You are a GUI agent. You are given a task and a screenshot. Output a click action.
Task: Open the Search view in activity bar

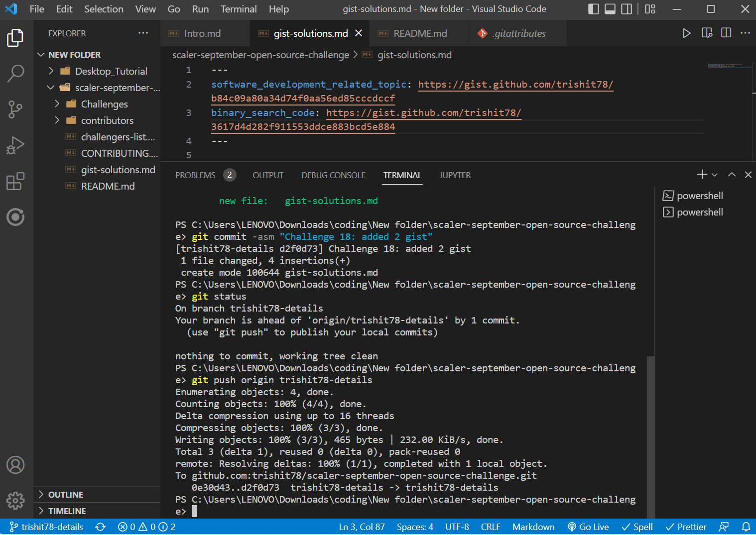pyautogui.click(x=15, y=73)
